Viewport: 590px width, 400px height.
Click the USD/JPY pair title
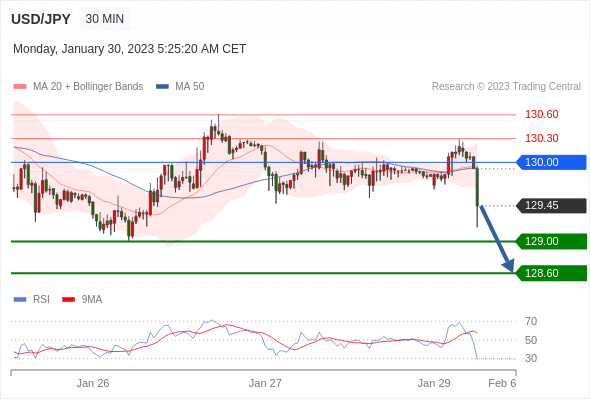pyautogui.click(x=41, y=19)
